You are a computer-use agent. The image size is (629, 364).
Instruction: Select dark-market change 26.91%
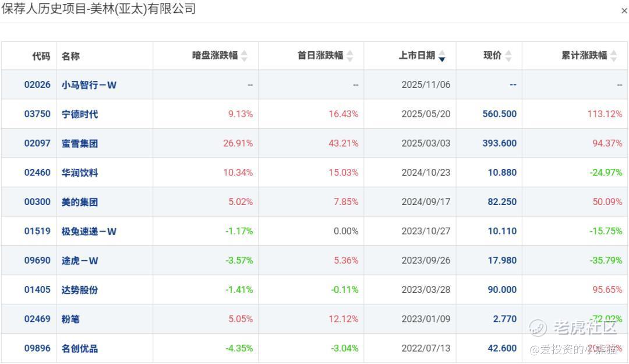238,143
